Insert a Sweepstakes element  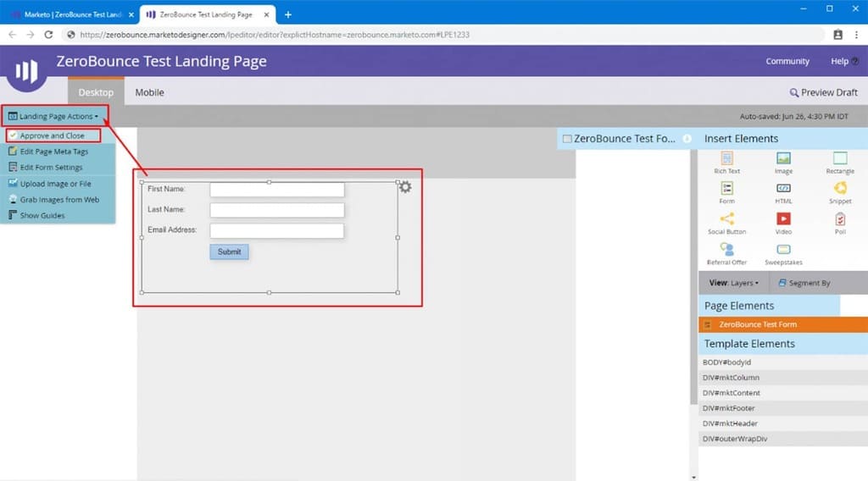[783, 253]
